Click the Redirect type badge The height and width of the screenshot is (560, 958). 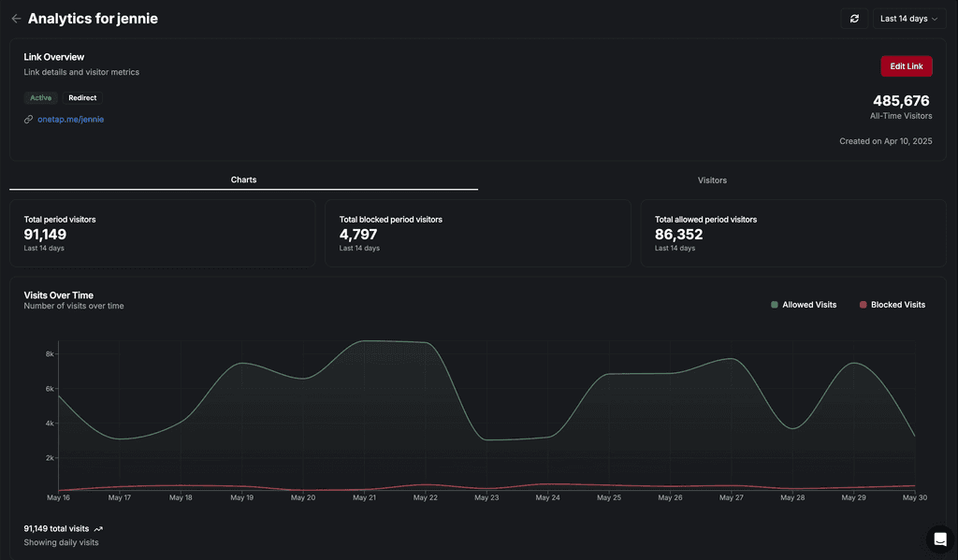[x=82, y=98]
